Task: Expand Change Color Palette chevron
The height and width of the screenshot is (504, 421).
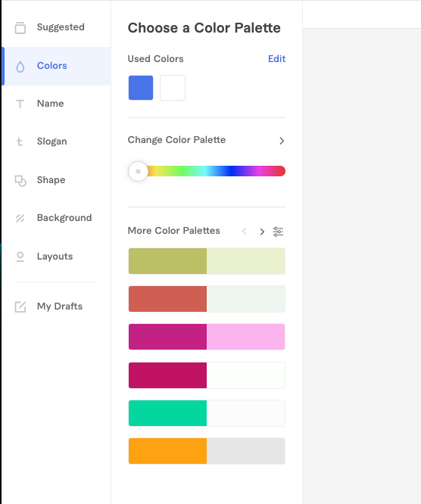Action: click(282, 141)
